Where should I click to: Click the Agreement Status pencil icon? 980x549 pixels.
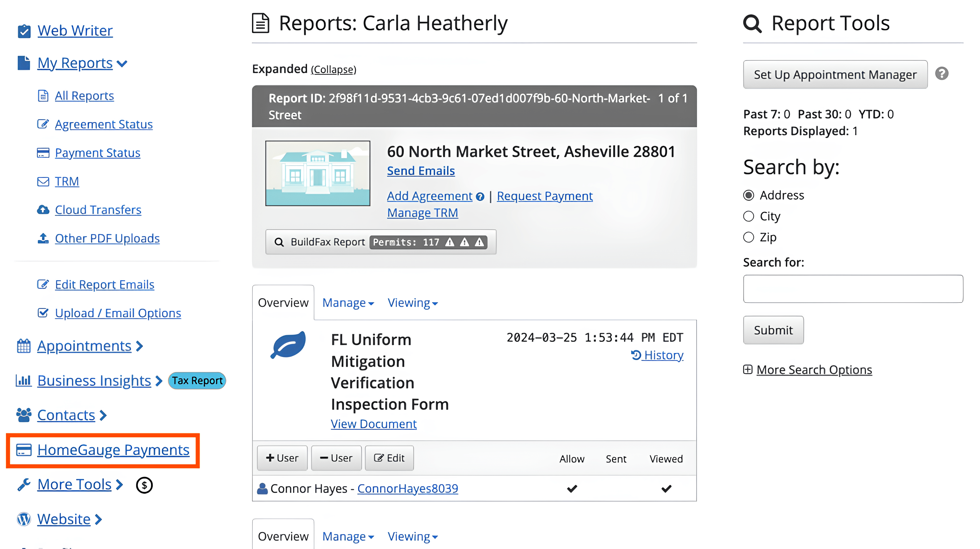click(x=43, y=124)
